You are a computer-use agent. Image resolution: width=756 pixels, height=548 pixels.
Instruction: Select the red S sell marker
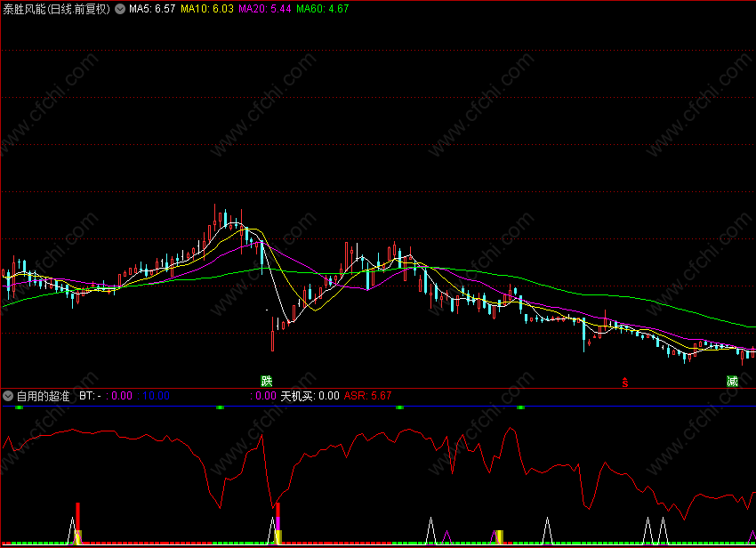pyautogui.click(x=625, y=383)
